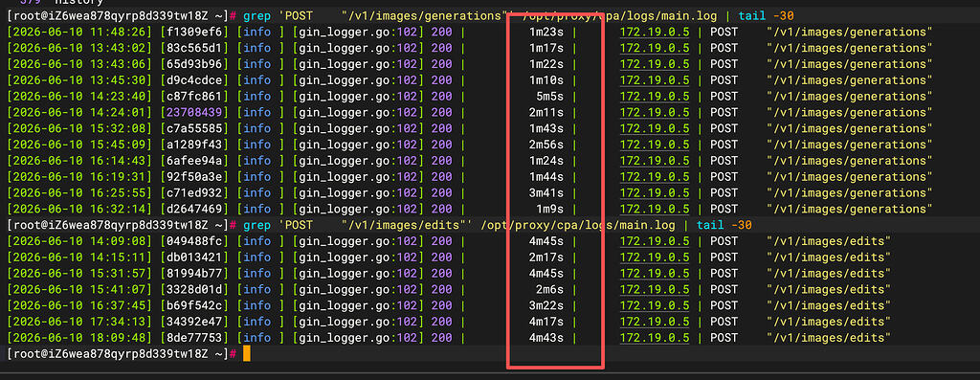Open the 172.19.0.5 link in the d2647469 row
Image resolution: width=980 pixels, height=380 pixels.
coord(655,209)
